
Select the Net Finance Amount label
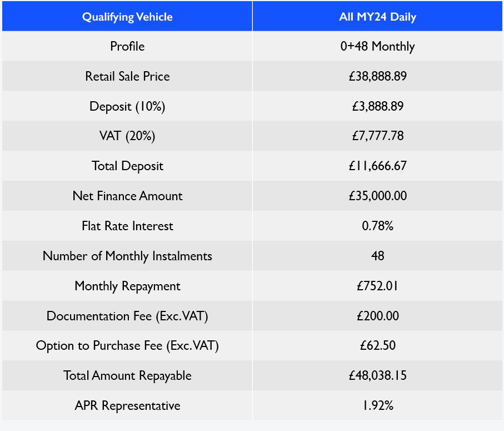tap(127, 196)
